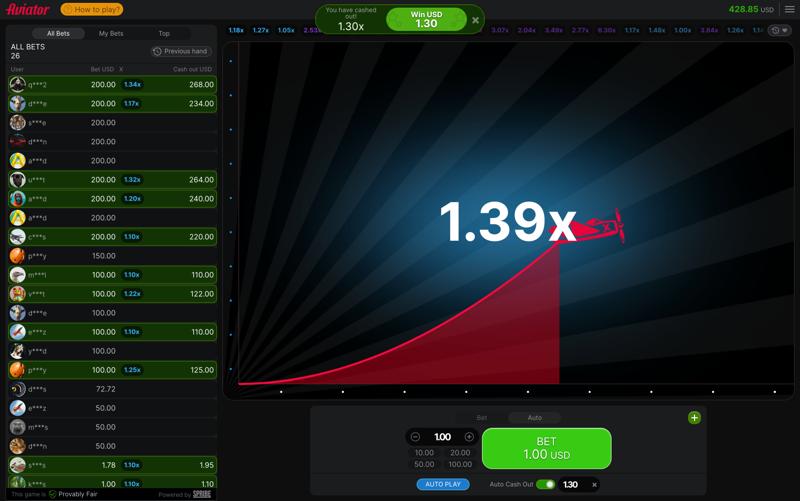Viewport: 800px width, 501px height.
Task: Open AUTO PLAY options
Action: [443, 484]
